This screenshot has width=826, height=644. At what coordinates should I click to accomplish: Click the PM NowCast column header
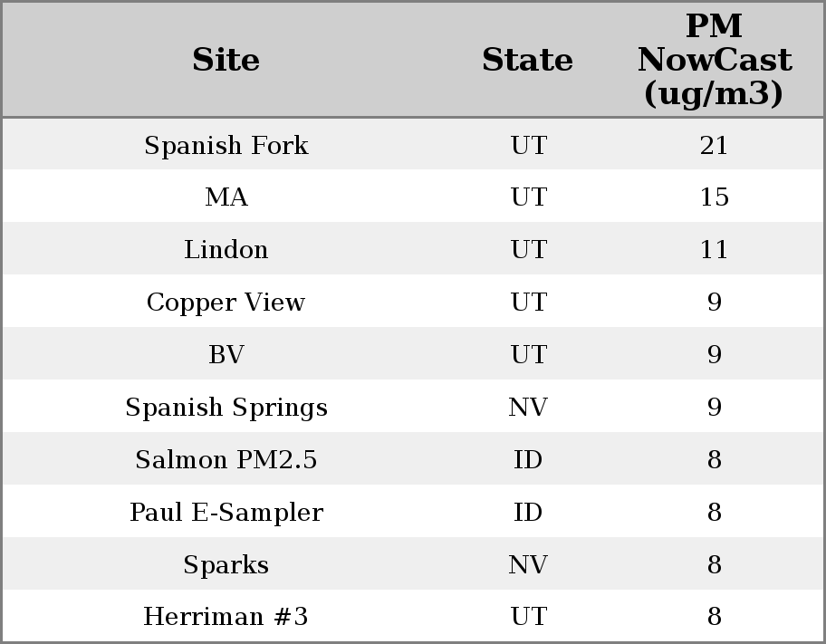pos(714,60)
